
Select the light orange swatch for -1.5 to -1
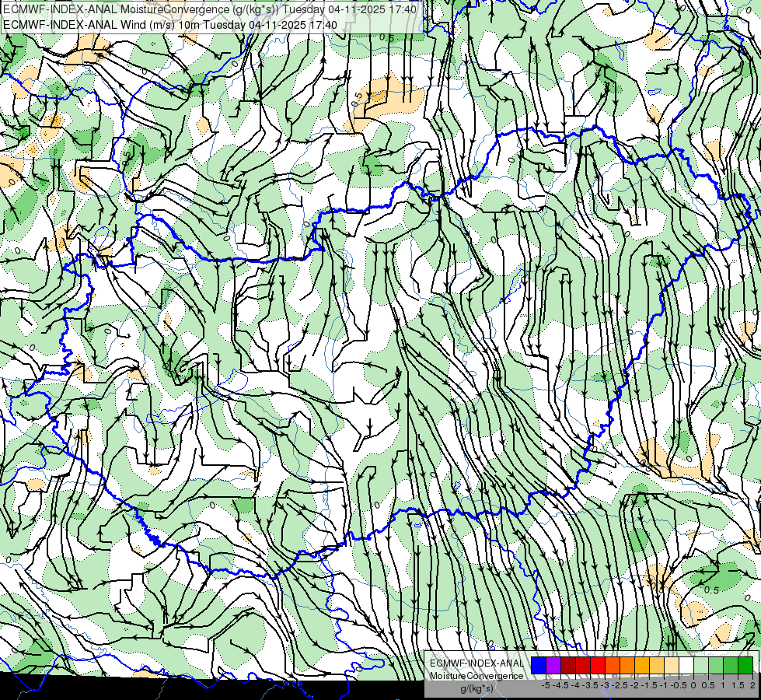point(657,665)
